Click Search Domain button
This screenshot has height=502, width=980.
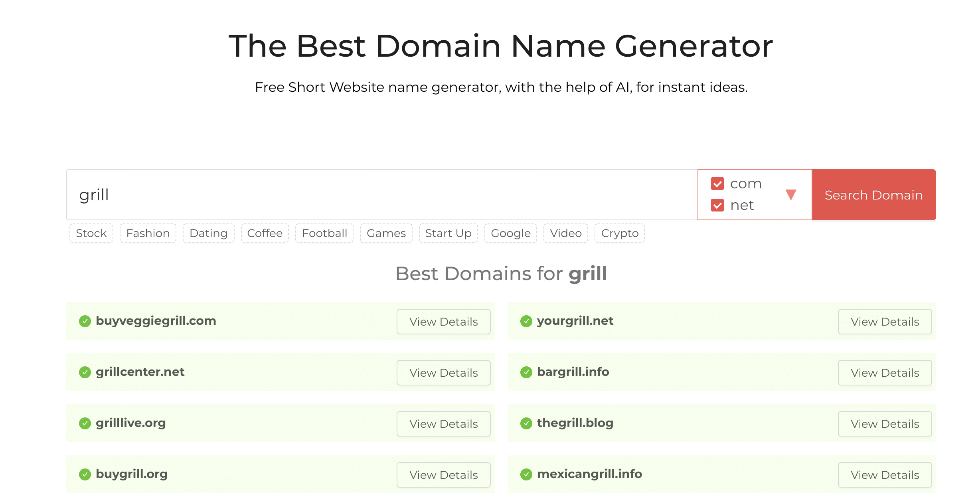coord(874,194)
